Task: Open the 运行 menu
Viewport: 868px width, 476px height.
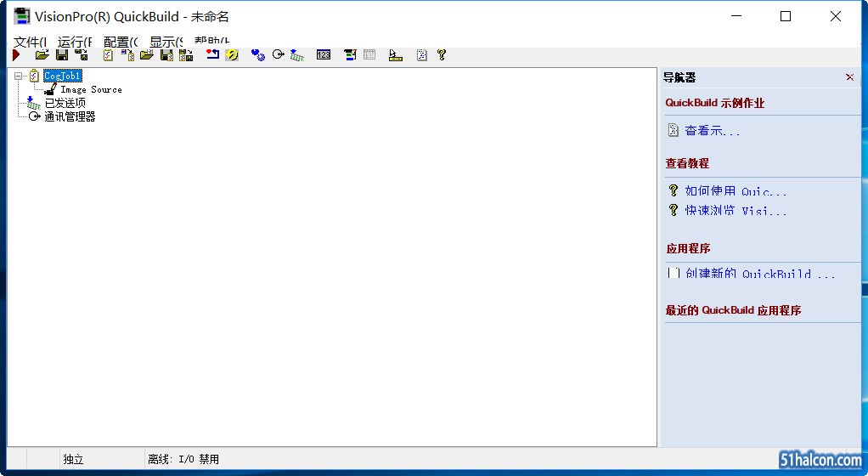Action: point(75,42)
